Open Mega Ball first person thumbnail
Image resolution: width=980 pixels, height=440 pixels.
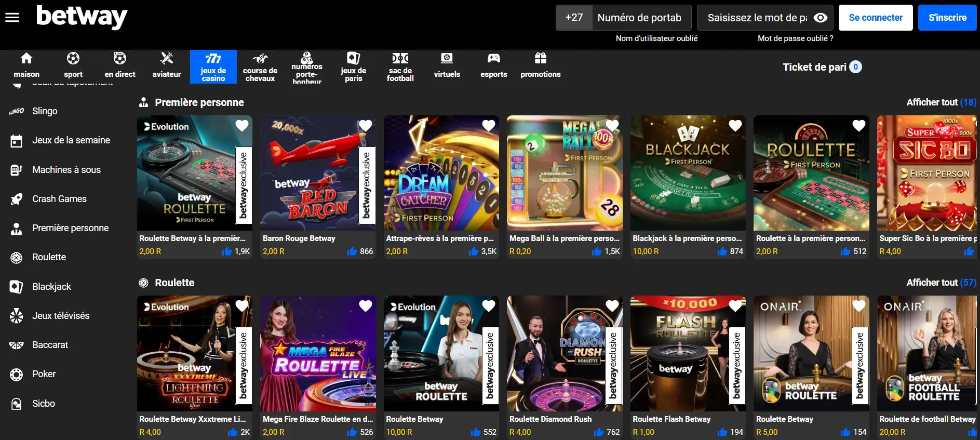coord(565,173)
